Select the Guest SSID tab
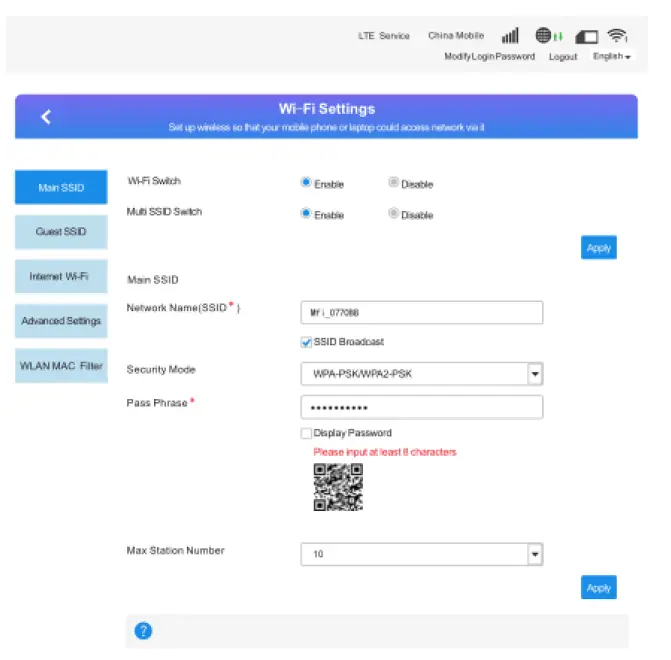This screenshot has height=660, width=671. [x=61, y=232]
